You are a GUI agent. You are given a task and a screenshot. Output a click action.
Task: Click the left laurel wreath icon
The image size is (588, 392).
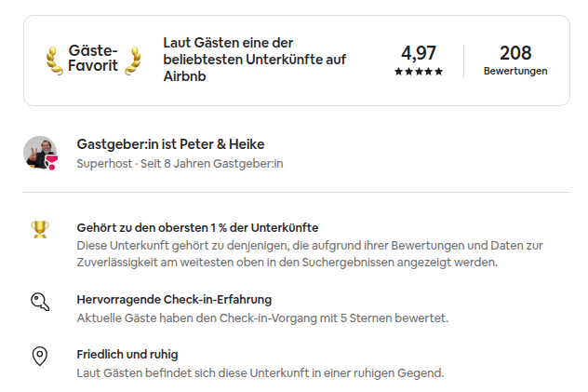54,60
